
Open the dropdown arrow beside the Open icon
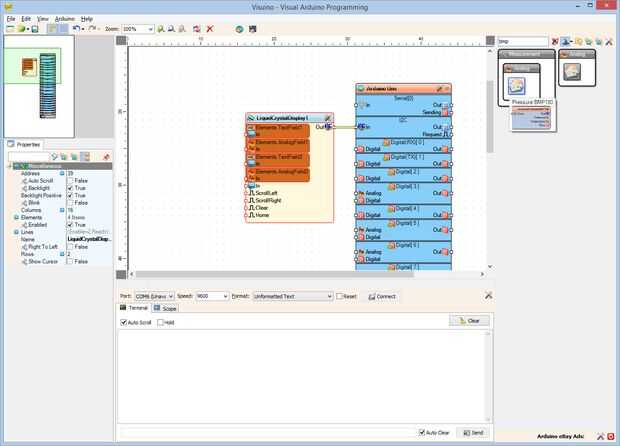pyautogui.click(x=28, y=29)
